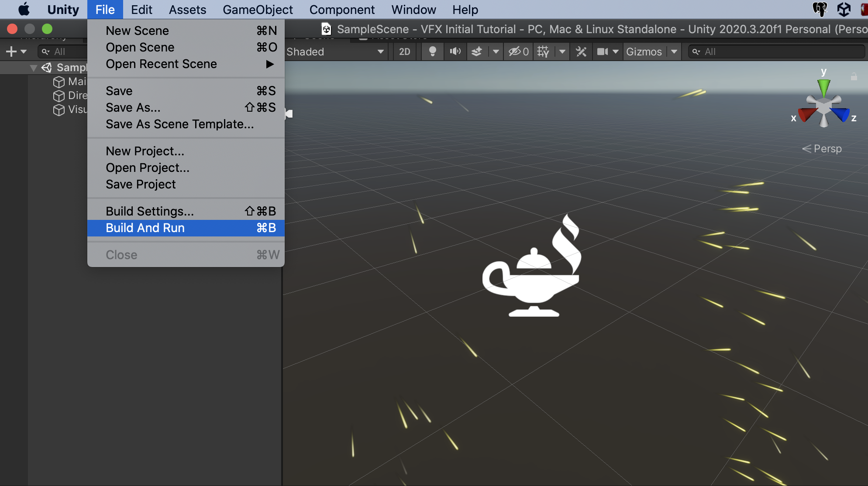Click the scene camera settings icon
This screenshot has width=868, height=486.
point(603,51)
